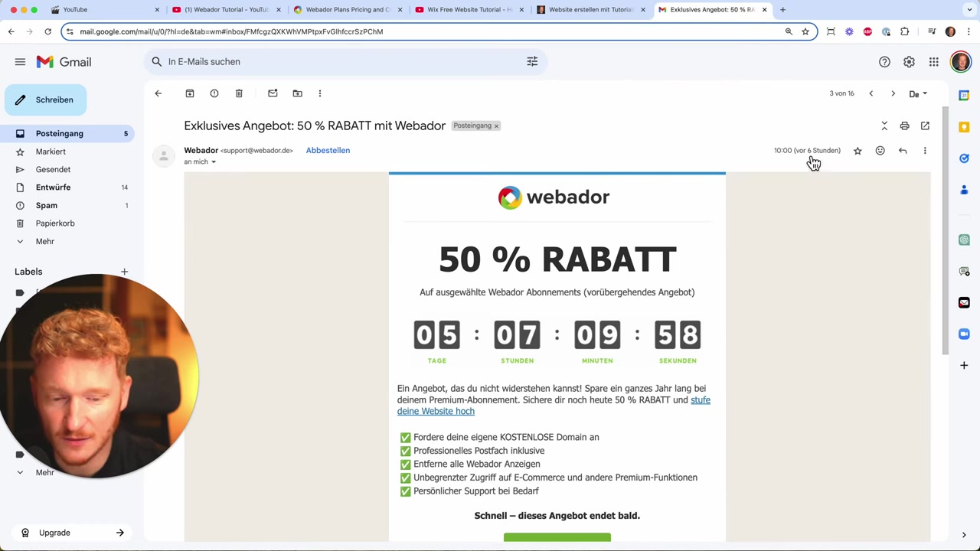Switch to Wix Free Website Tutorial tab
Viewport: 980px width, 551px height.
click(x=469, y=10)
